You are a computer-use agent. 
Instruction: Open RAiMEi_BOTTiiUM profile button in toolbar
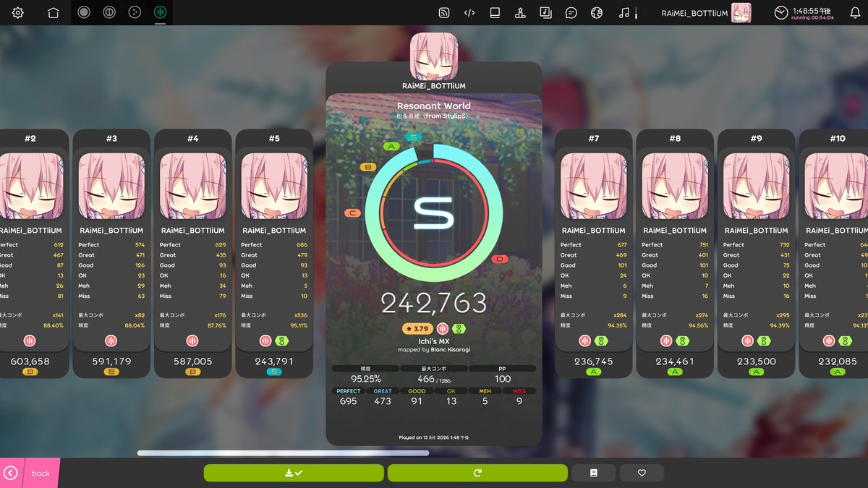tap(706, 12)
